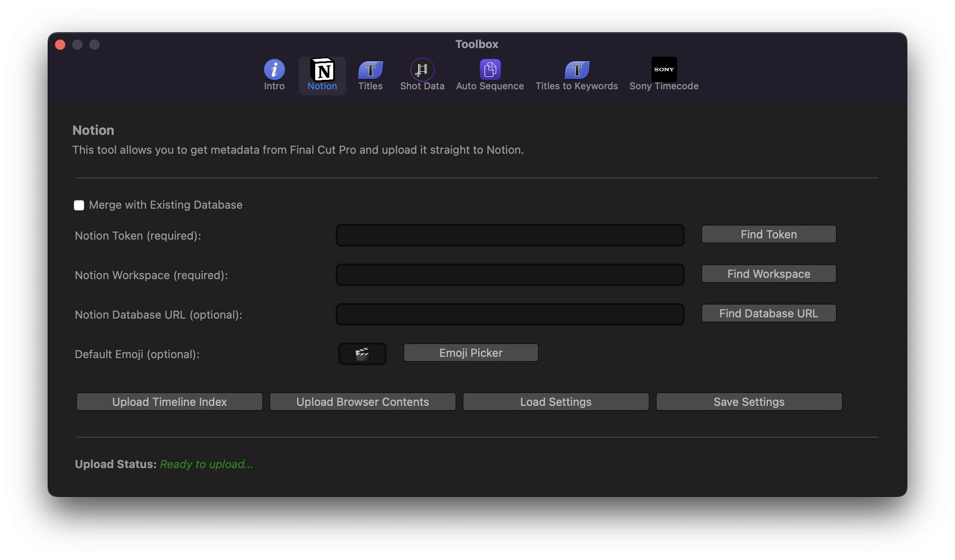
Task: Close the Toolbox window
Action: pos(60,45)
